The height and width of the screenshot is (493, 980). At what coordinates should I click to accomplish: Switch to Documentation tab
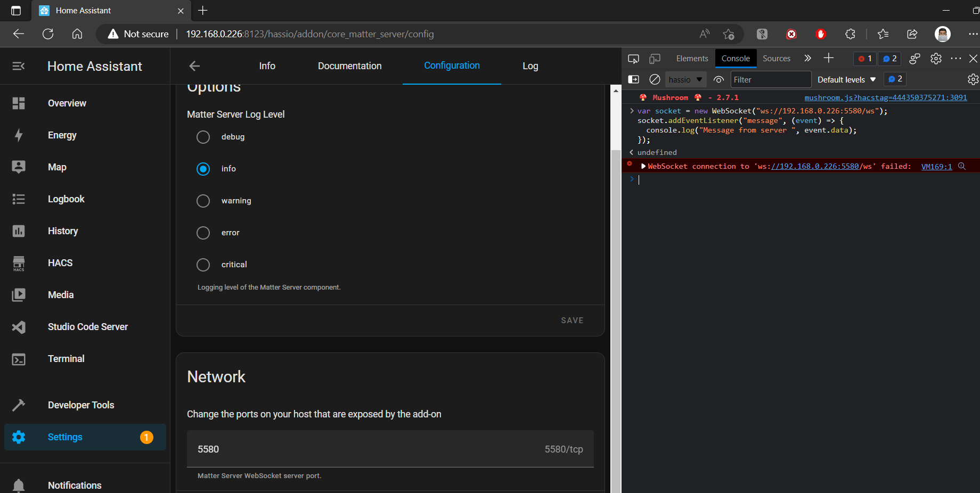tap(350, 66)
